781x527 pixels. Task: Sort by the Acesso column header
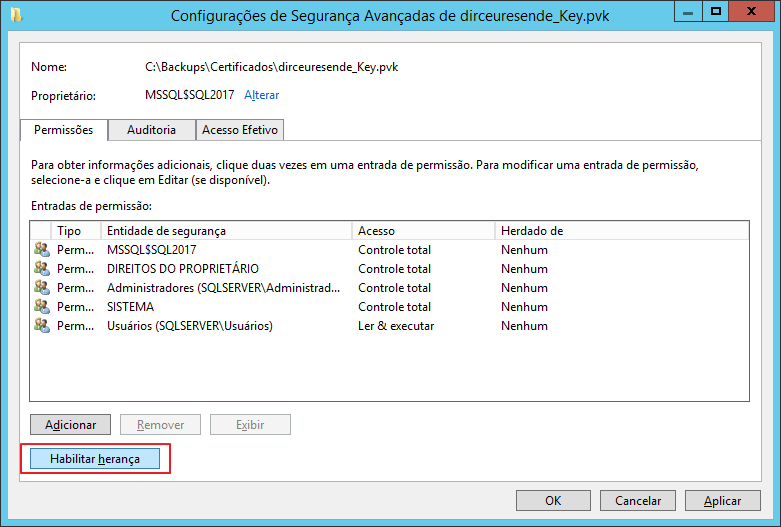(x=424, y=231)
